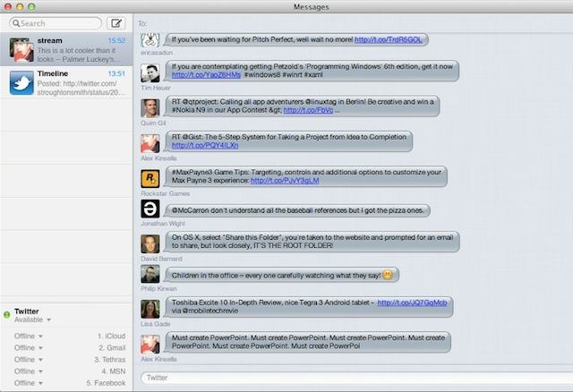
Task: Open the Toshiba Excite review link
Action: tap(412, 303)
